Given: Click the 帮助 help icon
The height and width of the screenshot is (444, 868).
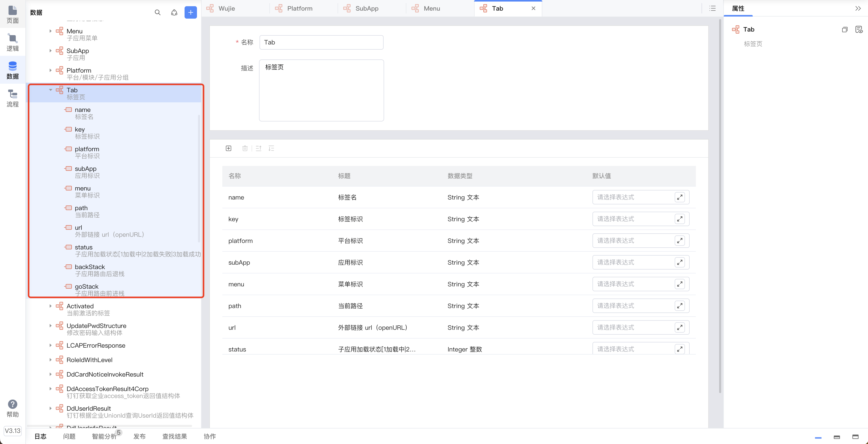Looking at the screenshot, I should click(x=12, y=404).
